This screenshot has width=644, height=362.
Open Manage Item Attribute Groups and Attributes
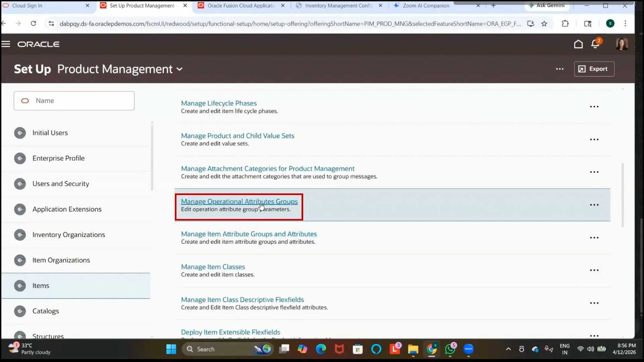pyautogui.click(x=249, y=234)
